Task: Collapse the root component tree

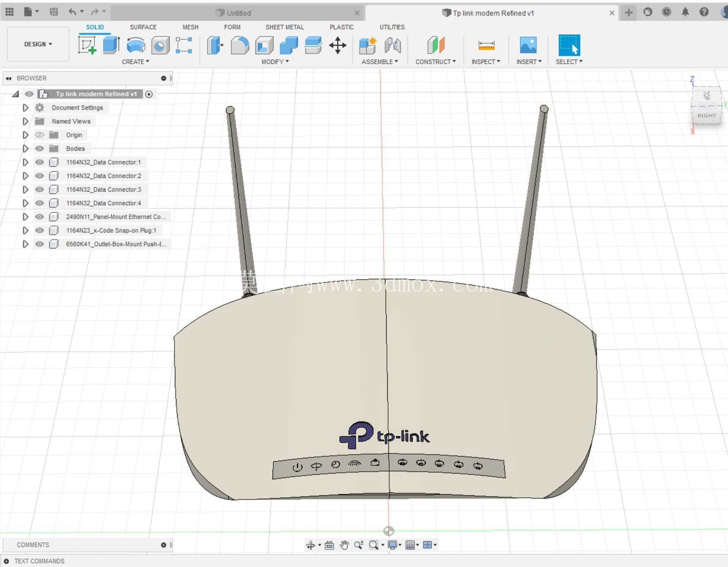Action: (16, 94)
